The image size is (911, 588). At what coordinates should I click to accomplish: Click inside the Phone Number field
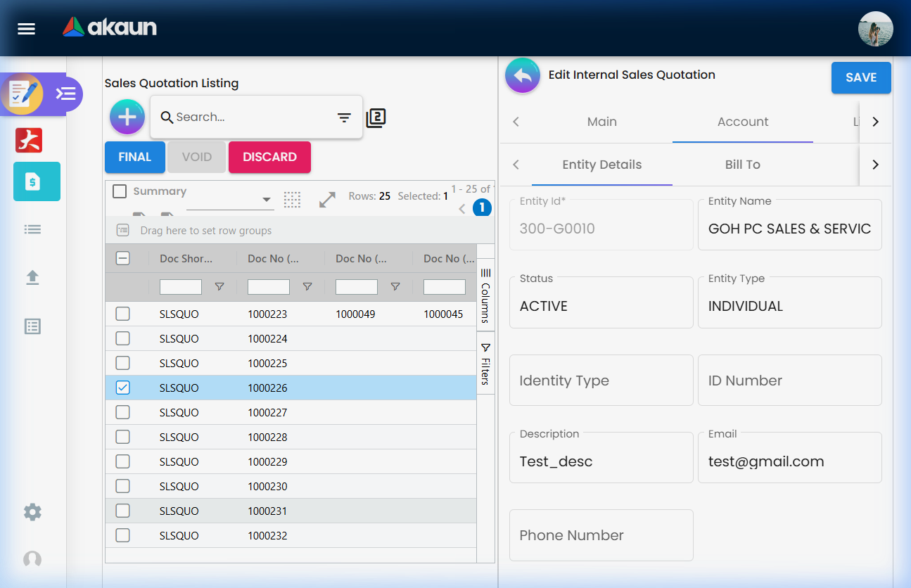pyautogui.click(x=601, y=535)
